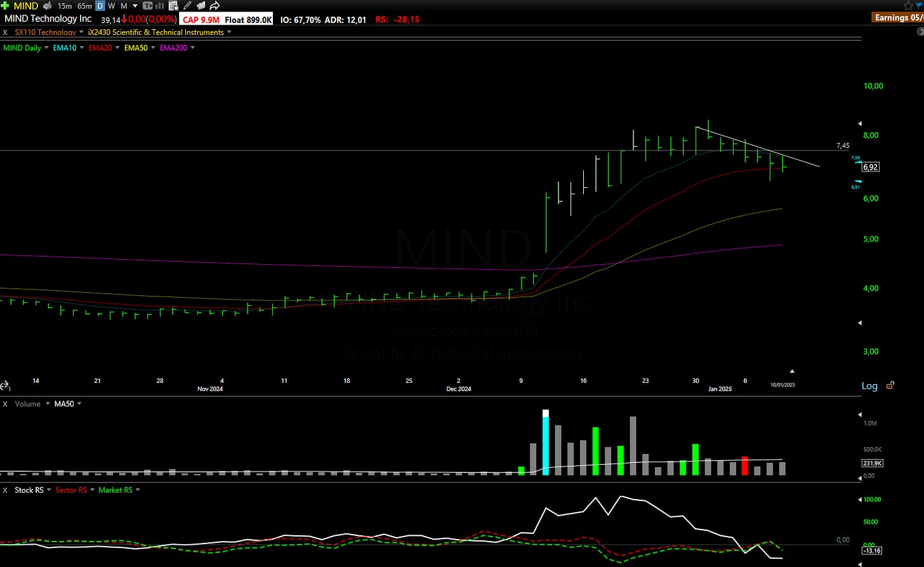924x567 pixels.
Task: Click the green plus add-symbol icon
Action: pyautogui.click(x=5, y=6)
